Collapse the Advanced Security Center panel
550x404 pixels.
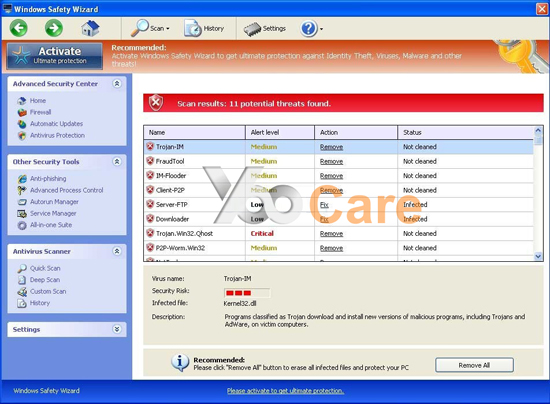click(x=117, y=83)
